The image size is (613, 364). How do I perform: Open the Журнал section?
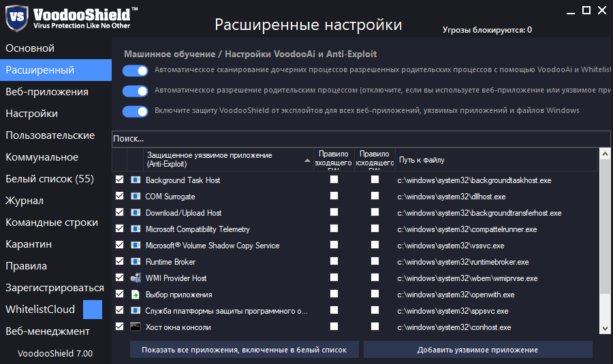(56, 201)
